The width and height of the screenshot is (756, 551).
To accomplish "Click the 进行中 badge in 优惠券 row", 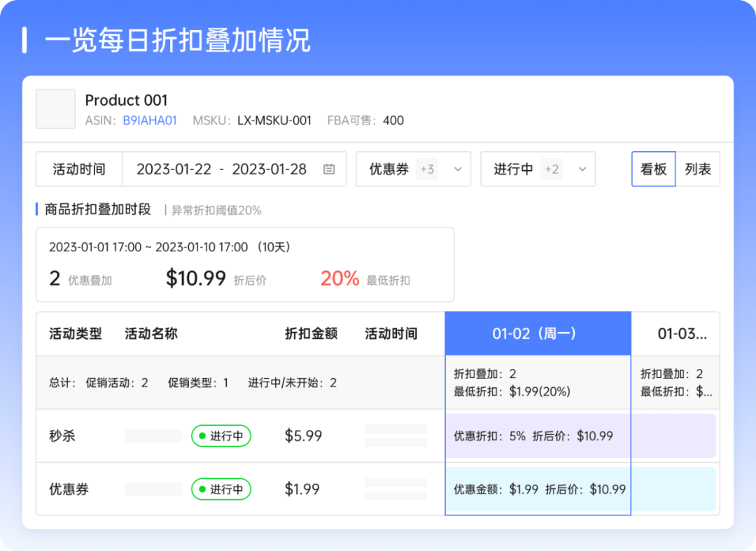I will pos(221,489).
